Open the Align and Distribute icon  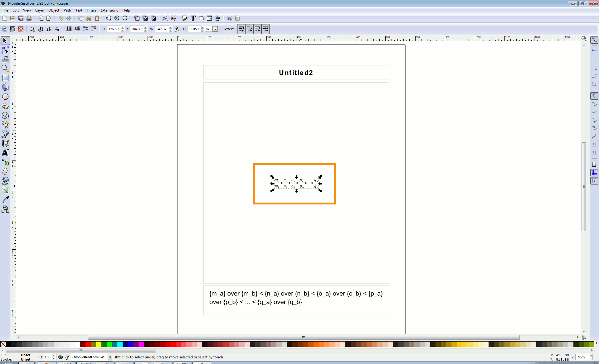coord(217,18)
